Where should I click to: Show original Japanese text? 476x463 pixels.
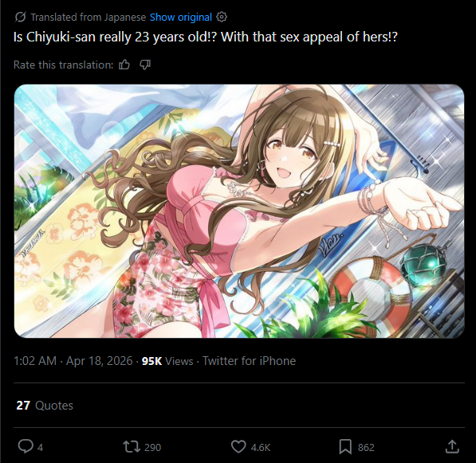tap(181, 18)
